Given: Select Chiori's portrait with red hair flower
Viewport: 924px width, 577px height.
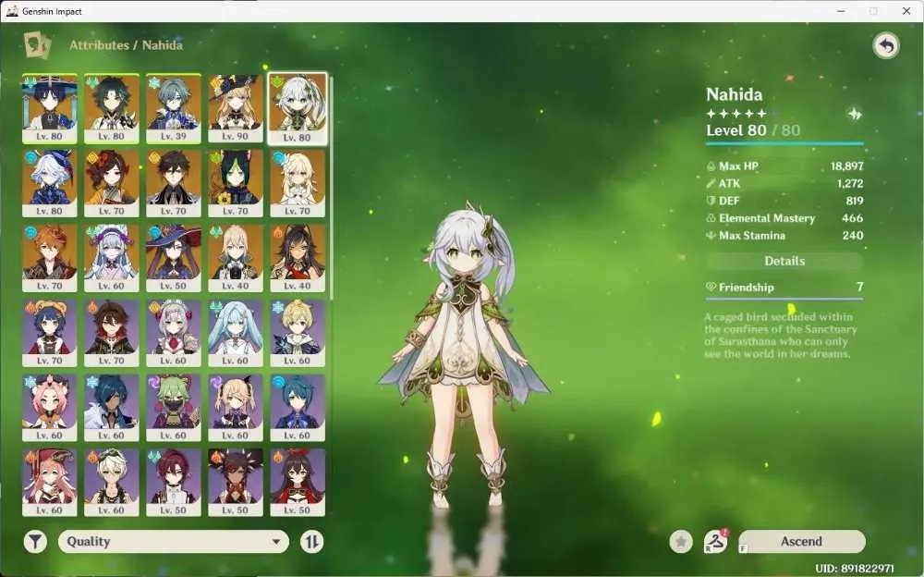Looking at the screenshot, I should pyautogui.click(x=112, y=183).
